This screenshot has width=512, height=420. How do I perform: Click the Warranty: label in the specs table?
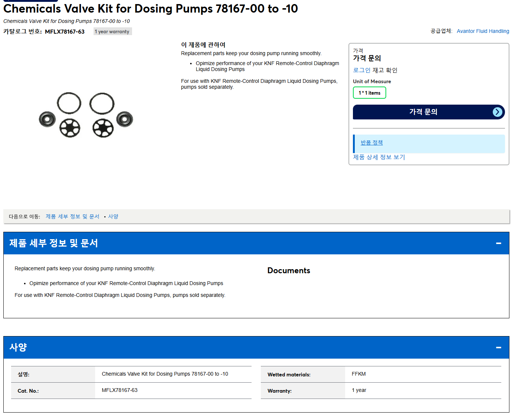point(279,391)
